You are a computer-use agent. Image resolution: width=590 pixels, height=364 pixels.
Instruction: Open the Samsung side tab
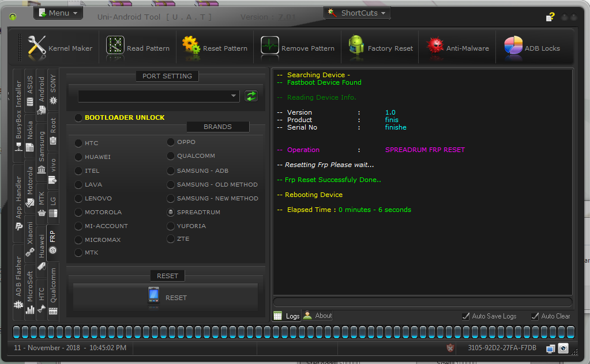42,152
